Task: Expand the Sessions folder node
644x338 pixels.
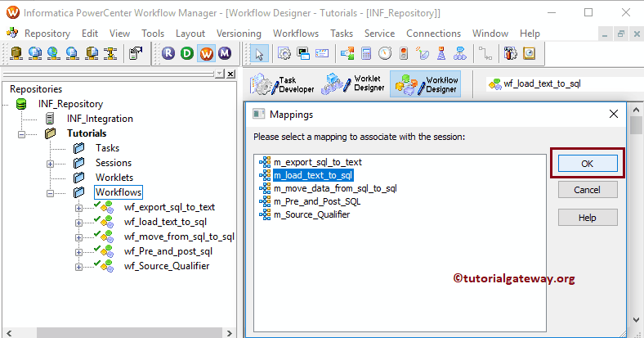Action: click(51, 163)
